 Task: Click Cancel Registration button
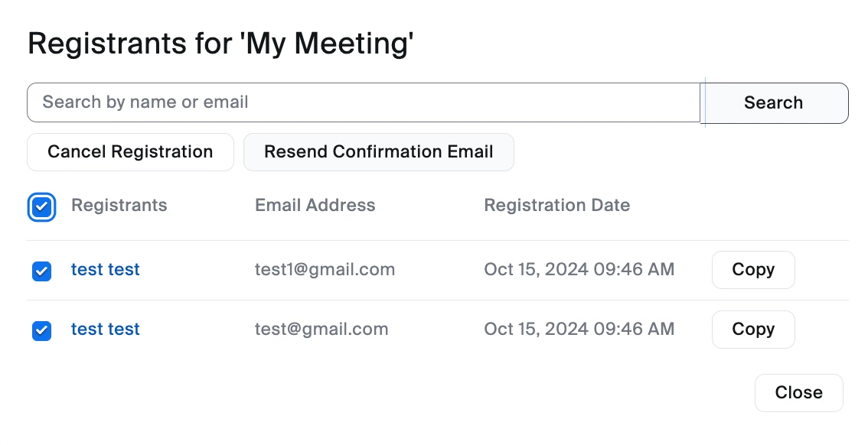tap(130, 152)
